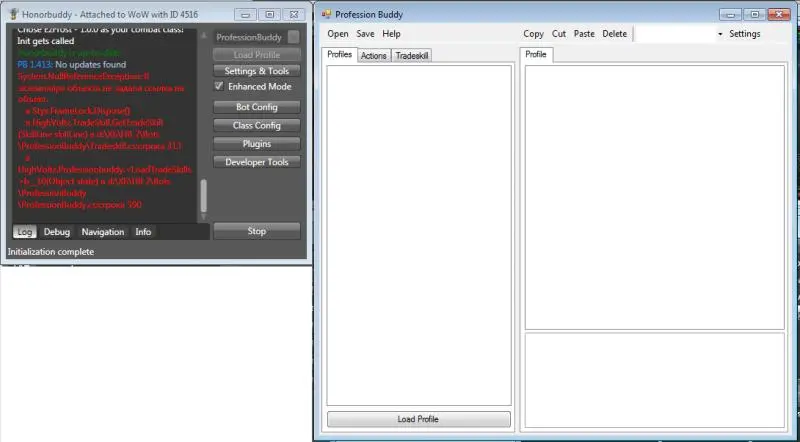The width and height of the screenshot is (800, 442).
Task: Maximize the Honorbuddy window
Action: click(269, 15)
